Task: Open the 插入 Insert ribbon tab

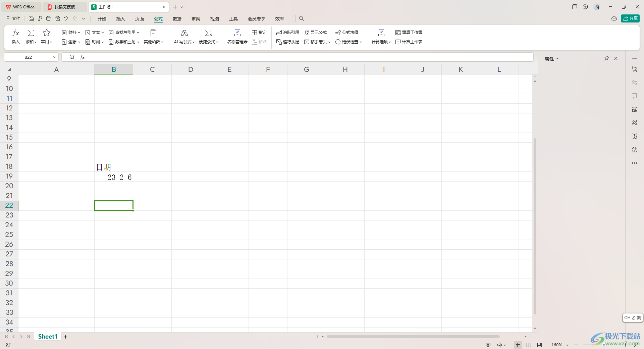Action: click(x=121, y=19)
